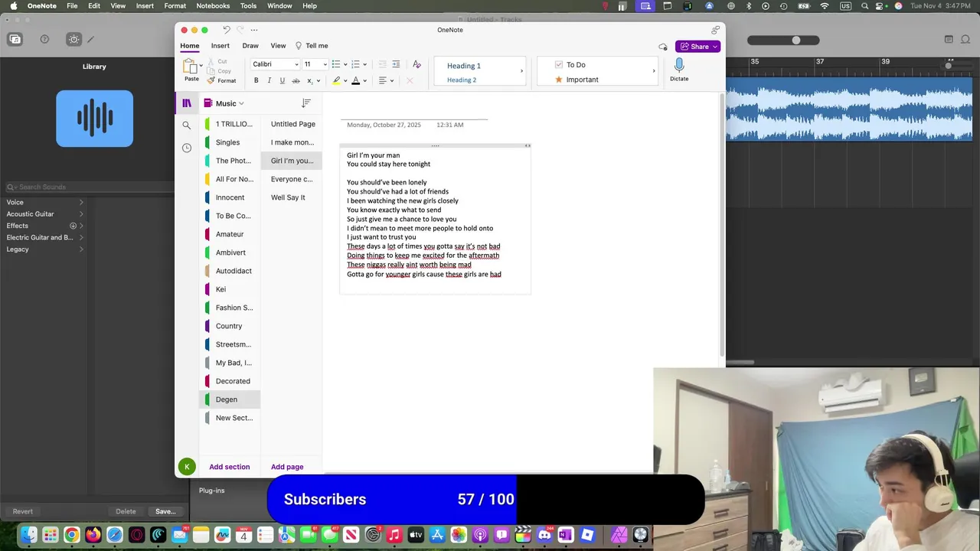980x551 pixels.
Task: Open the Untitled Page entry
Action: point(292,124)
